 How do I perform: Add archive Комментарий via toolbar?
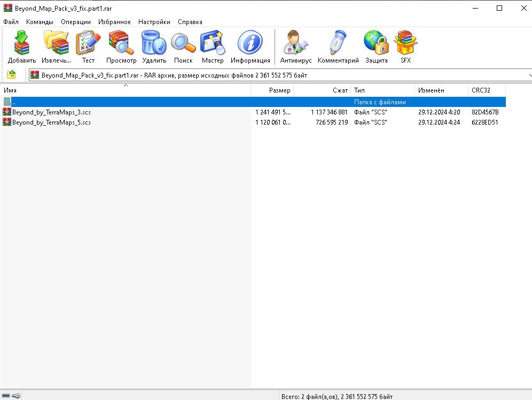pyautogui.click(x=338, y=47)
